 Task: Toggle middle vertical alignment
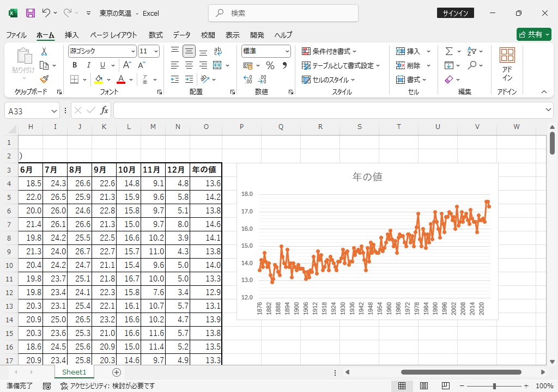tap(189, 51)
